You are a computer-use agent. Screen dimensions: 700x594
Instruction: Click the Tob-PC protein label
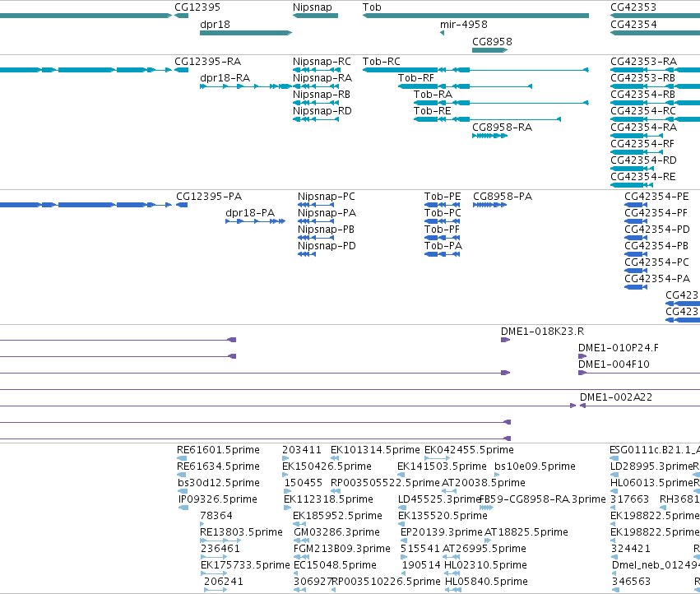pyautogui.click(x=443, y=213)
